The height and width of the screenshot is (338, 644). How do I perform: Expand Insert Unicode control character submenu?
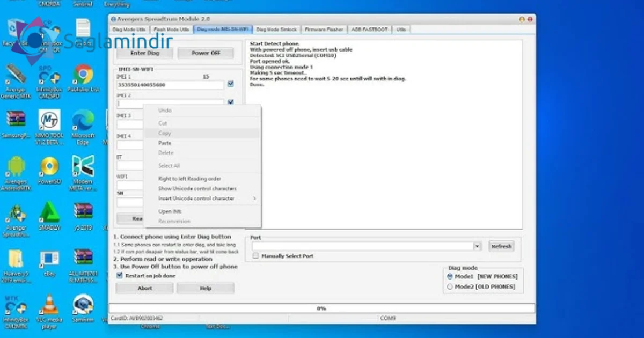click(x=202, y=199)
